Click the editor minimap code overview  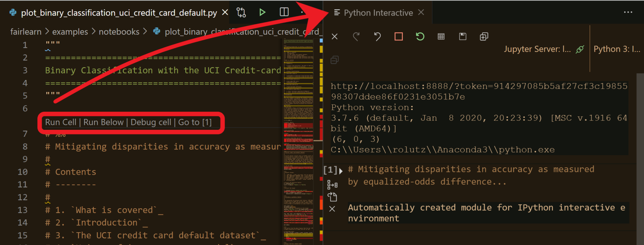[x=298, y=141]
